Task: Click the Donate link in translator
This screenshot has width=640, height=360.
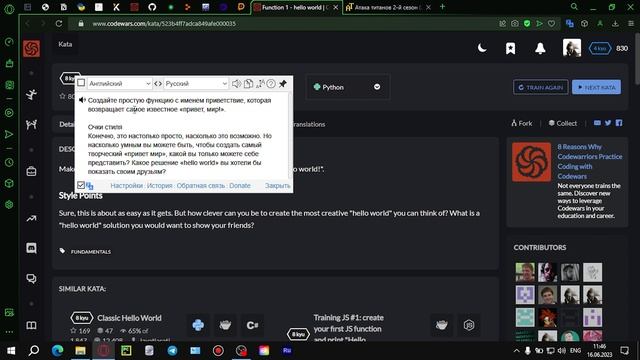Action: [x=240, y=185]
